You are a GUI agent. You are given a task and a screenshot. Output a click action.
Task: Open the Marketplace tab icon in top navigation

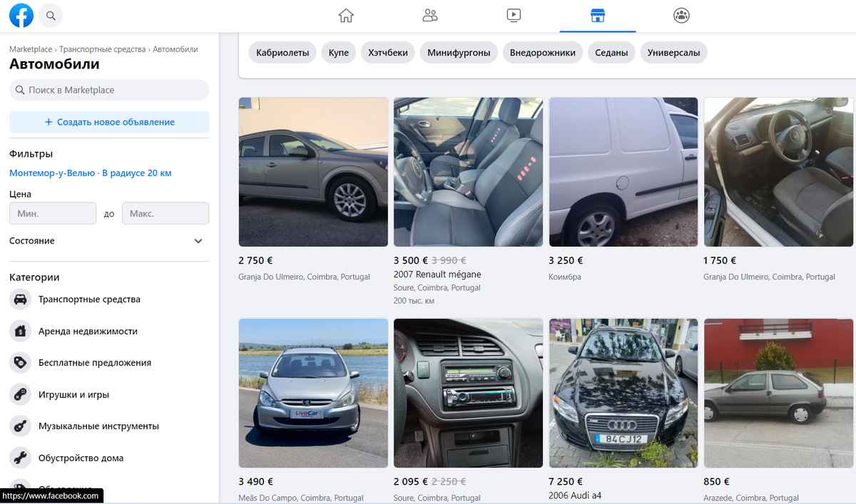tap(597, 15)
